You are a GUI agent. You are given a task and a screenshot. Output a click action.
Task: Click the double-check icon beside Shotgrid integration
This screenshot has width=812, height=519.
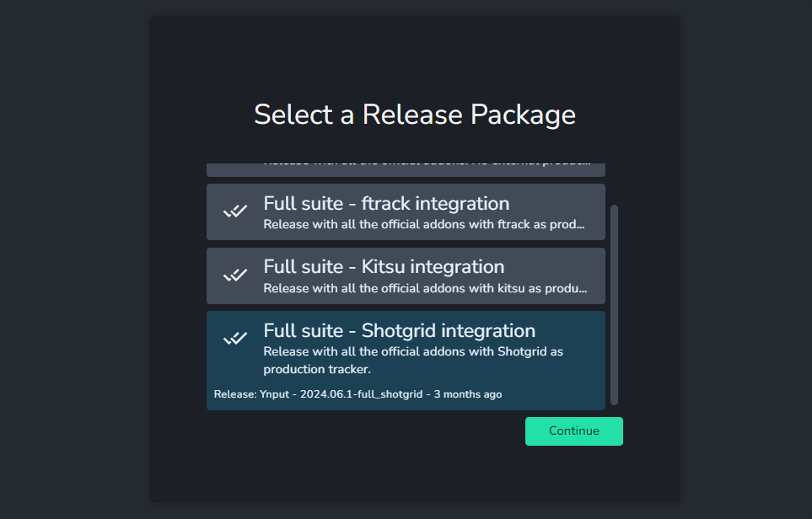(x=235, y=339)
